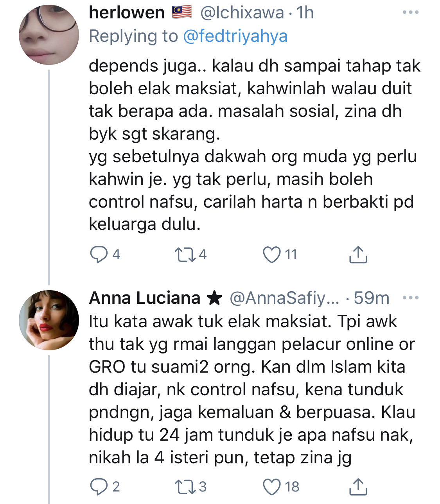The image size is (440, 504).
Task: Retweet Anna Luciana's tweet
Action: (185, 487)
